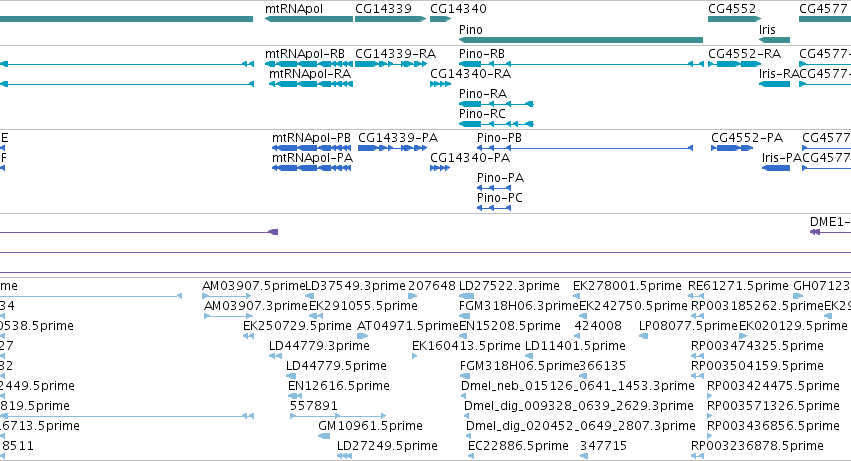
Task: Select the RP003424475.5prime EST label
Action: pyautogui.click(x=773, y=387)
